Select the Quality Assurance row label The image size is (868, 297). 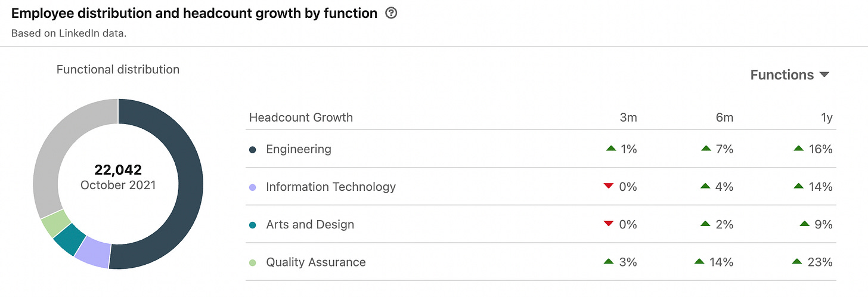(x=316, y=262)
